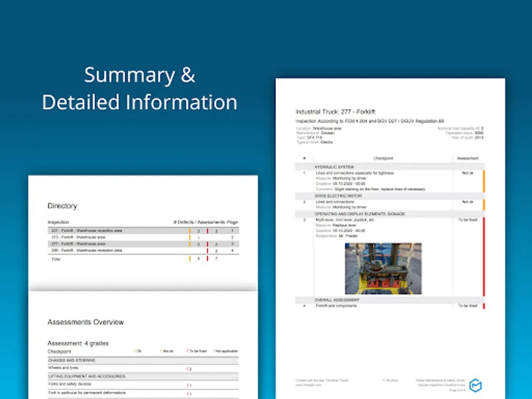Click the red bar beside 'To be fixed' at the multi-lever row

[484, 256]
